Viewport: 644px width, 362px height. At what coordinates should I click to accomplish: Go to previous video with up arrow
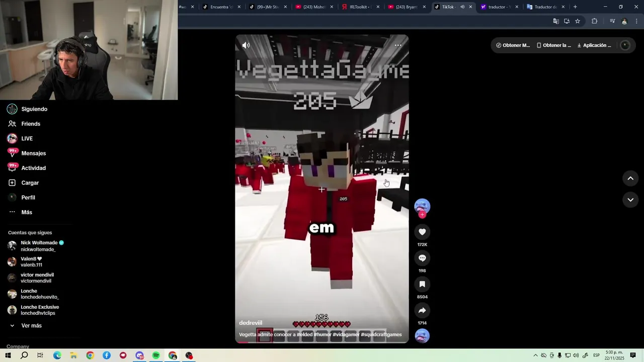coord(630,178)
